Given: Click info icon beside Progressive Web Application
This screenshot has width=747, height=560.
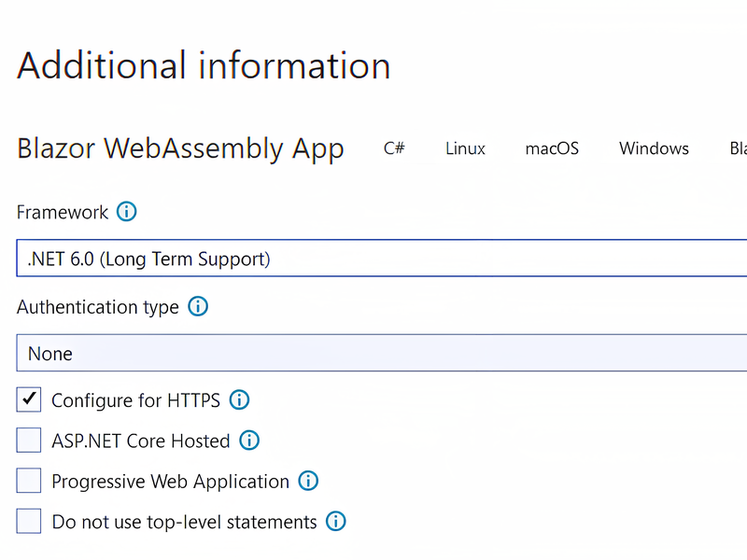Looking at the screenshot, I should tap(308, 481).
